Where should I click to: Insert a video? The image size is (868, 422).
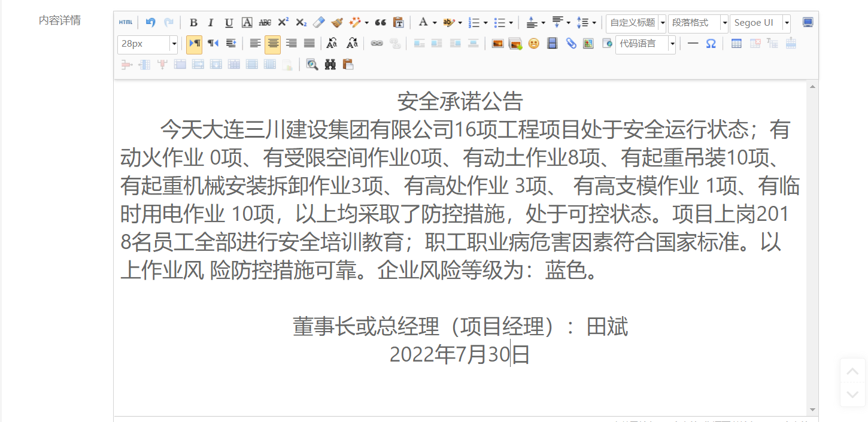[x=553, y=43]
